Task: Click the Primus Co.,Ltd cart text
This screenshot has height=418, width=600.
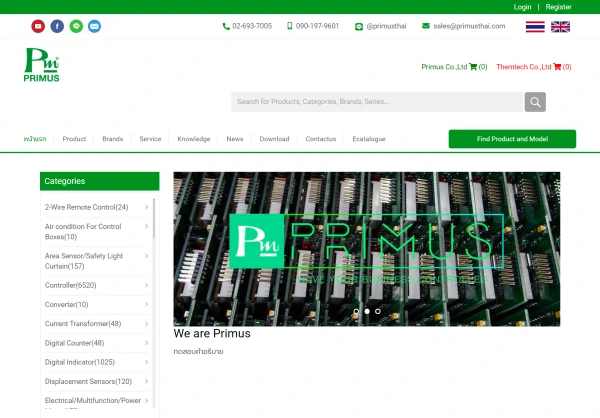Action: coord(444,67)
